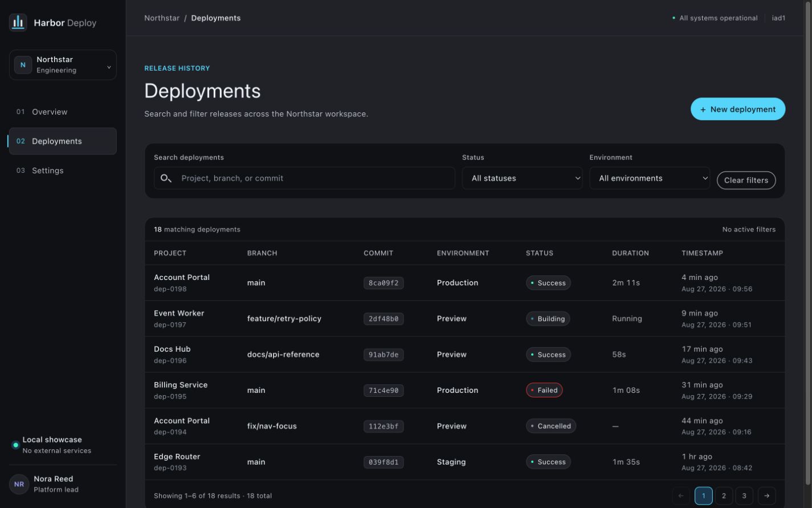This screenshot has width=812, height=508.
Task: Click Success status badge for dep-0198
Action: tap(548, 283)
